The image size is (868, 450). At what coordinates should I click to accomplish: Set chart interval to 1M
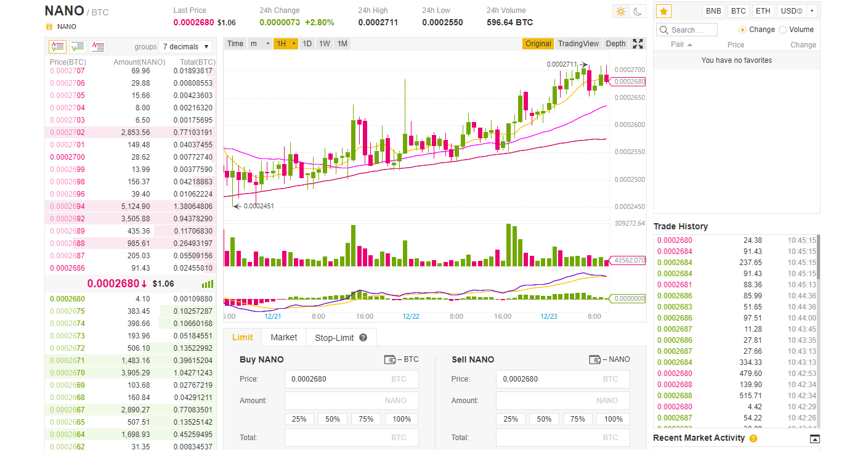[x=343, y=44]
